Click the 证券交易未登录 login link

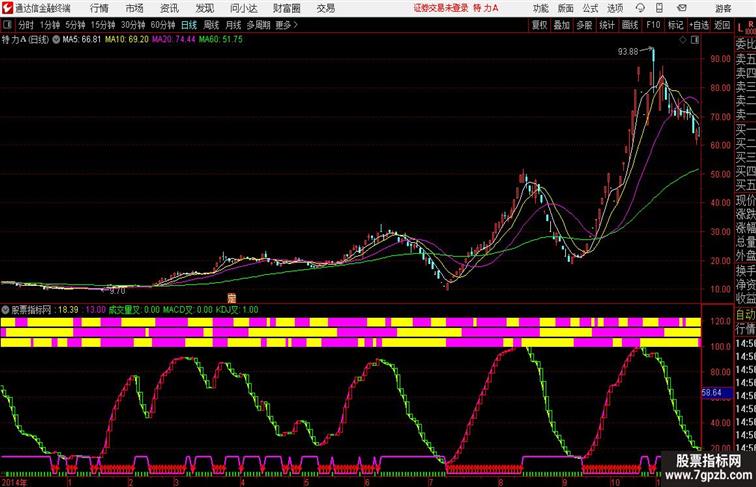pyautogui.click(x=441, y=8)
